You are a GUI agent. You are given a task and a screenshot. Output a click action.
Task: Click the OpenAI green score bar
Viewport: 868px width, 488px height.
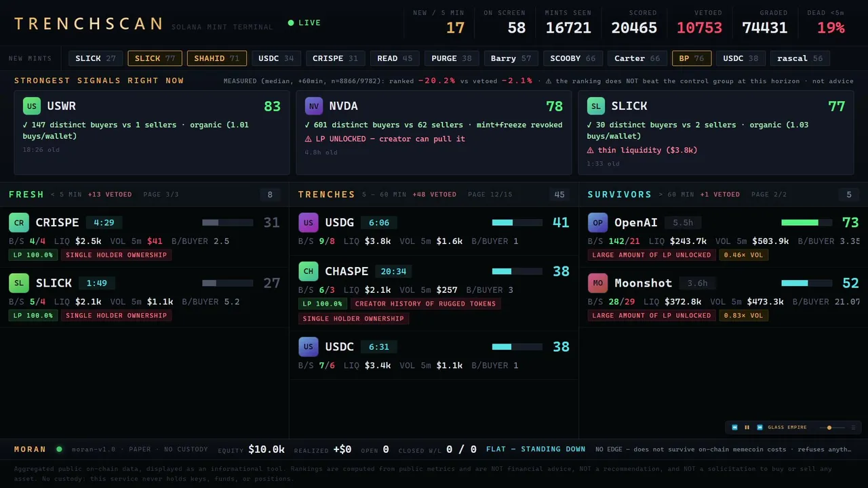806,222
